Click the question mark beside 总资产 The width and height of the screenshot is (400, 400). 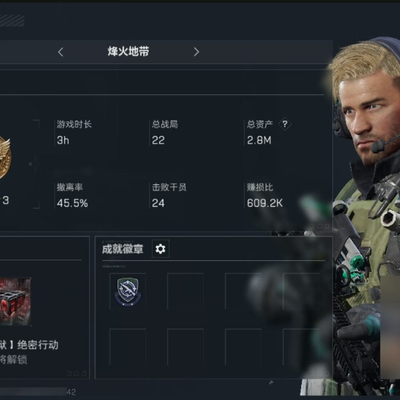point(285,124)
